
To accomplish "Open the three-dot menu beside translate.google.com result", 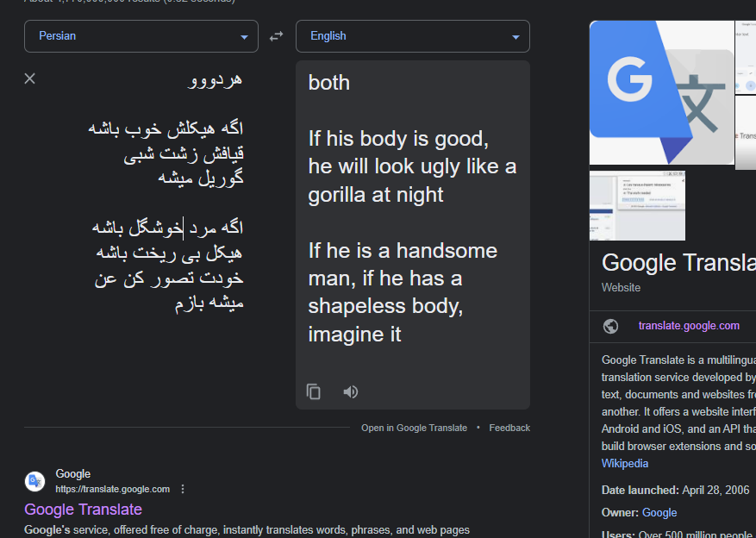I will coord(182,490).
